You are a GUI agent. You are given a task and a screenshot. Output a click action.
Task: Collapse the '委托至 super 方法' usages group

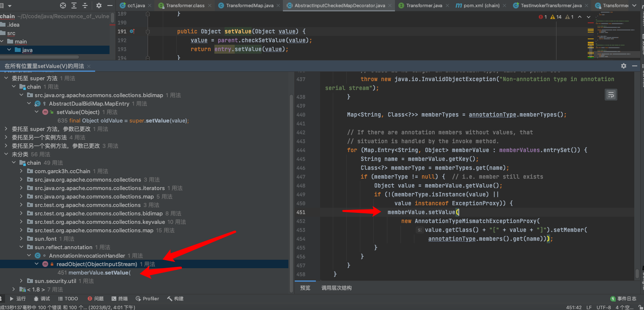6,78
